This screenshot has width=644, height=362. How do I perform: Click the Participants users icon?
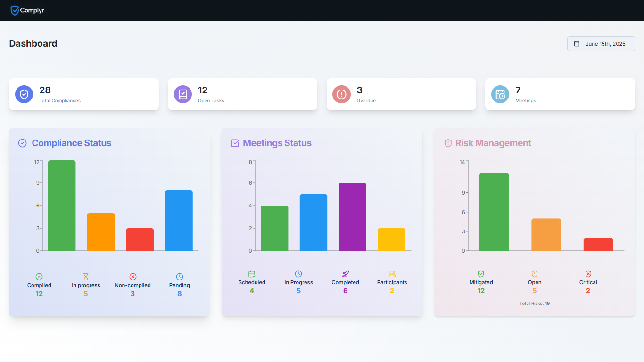point(392,274)
